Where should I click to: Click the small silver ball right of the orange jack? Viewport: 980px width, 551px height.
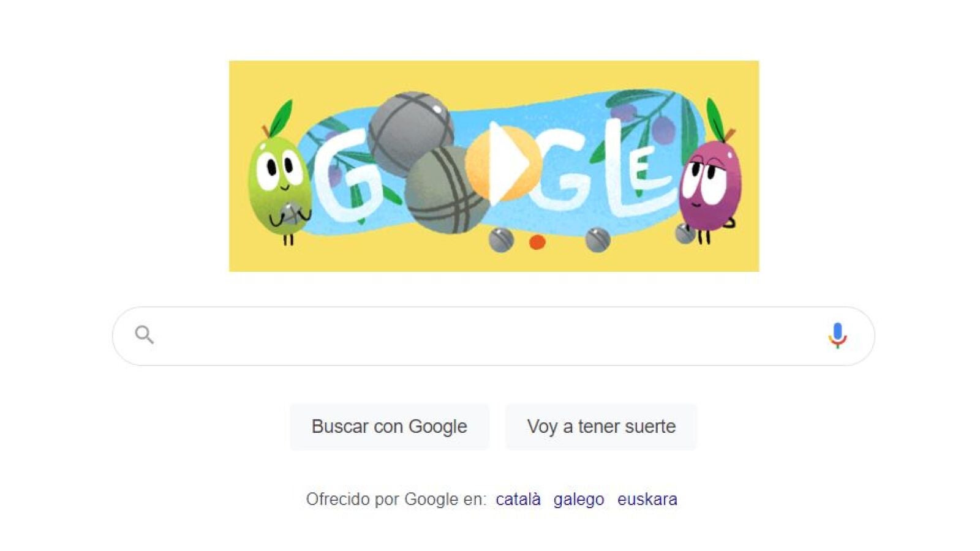tap(598, 239)
